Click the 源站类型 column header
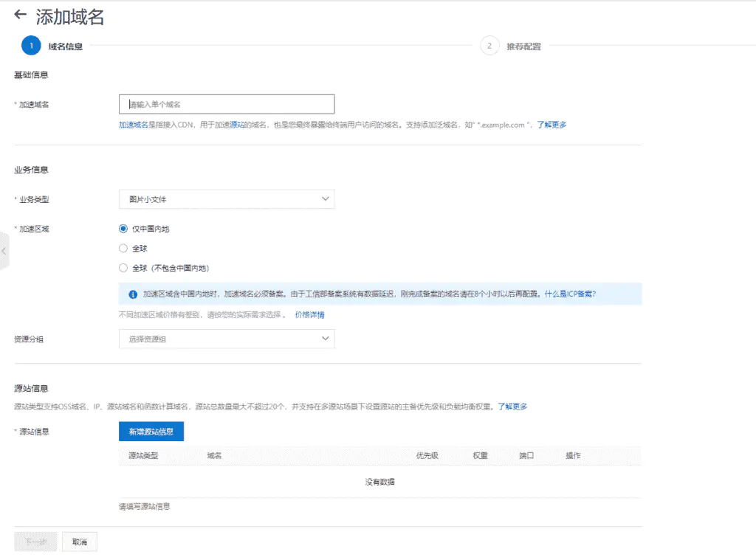The height and width of the screenshot is (560, 756). [143, 455]
